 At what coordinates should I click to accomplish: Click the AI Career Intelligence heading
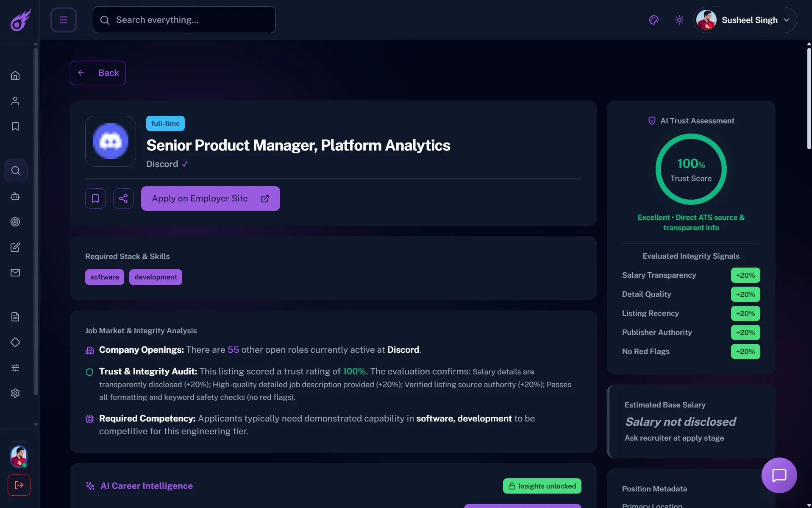147,486
